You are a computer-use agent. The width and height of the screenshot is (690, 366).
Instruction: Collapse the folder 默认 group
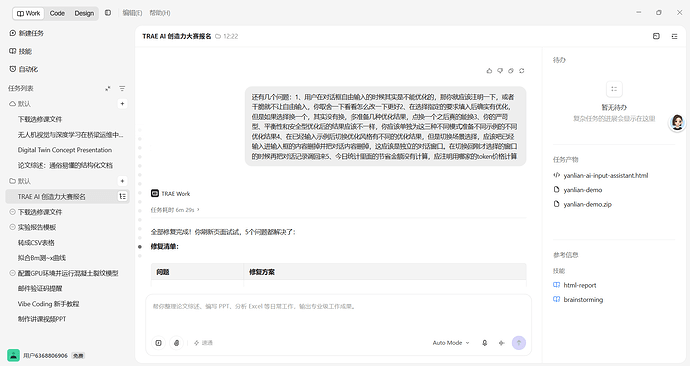tap(20, 181)
